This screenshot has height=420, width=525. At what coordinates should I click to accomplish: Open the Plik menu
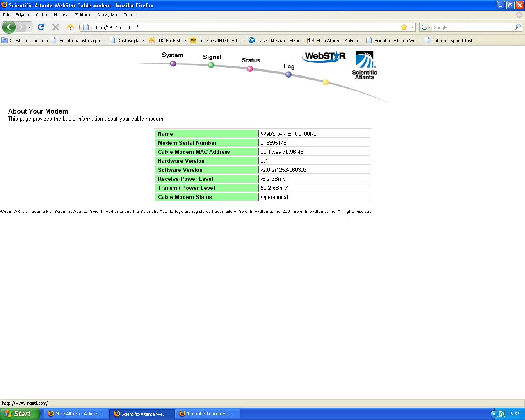(6, 15)
